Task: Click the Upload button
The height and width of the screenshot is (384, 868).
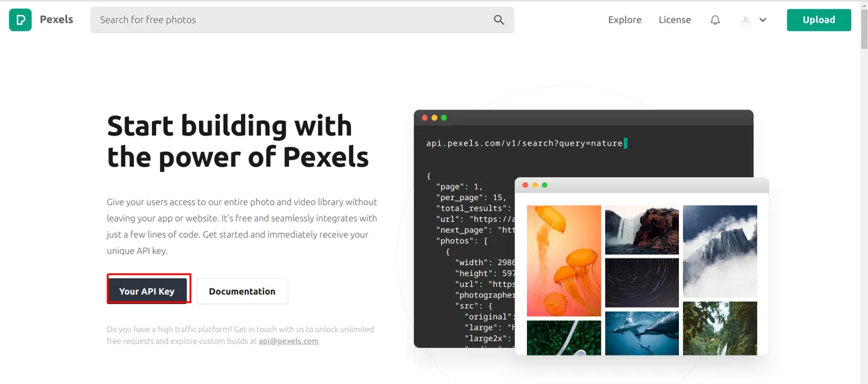Action: [x=818, y=20]
